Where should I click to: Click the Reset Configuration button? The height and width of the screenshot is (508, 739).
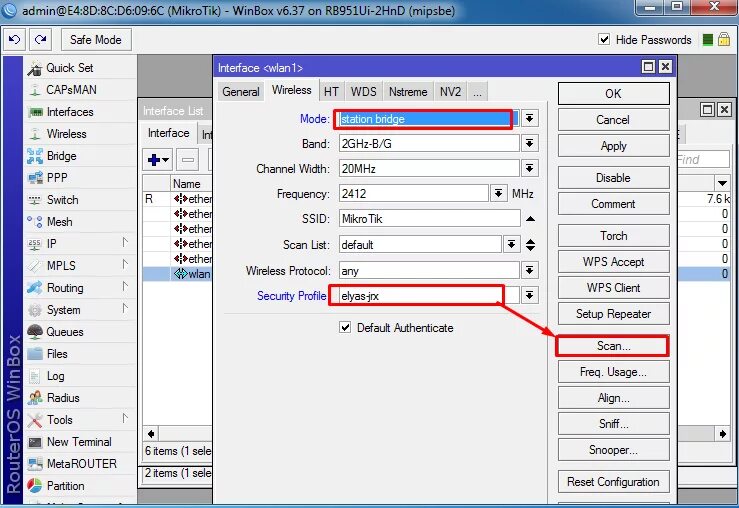(613, 482)
